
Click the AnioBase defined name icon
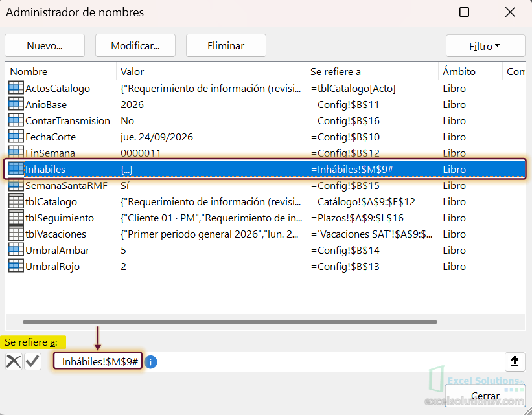(16, 104)
